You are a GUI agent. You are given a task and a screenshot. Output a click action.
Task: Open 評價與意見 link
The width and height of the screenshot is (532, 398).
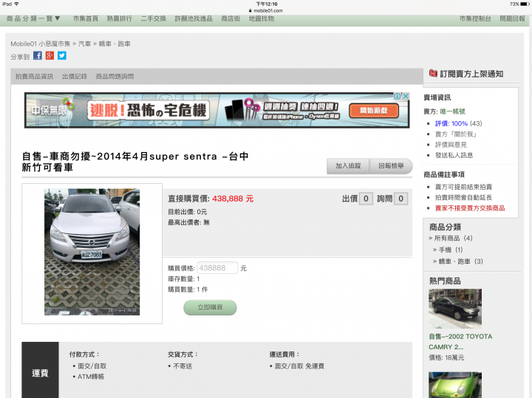point(451,145)
